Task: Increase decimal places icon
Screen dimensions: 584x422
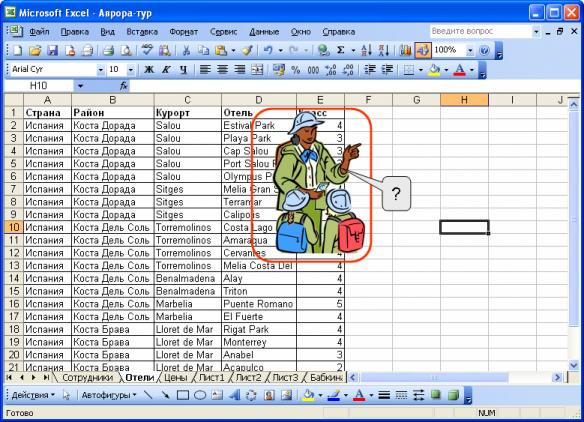Action: click(x=330, y=70)
